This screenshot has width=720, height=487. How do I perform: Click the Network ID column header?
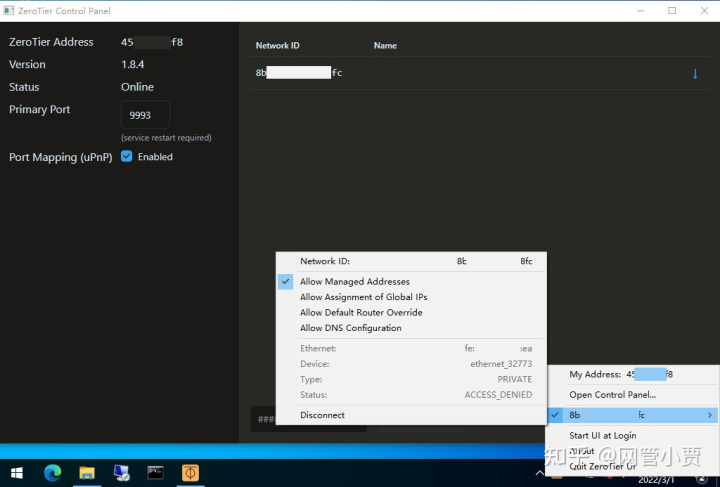(277, 45)
